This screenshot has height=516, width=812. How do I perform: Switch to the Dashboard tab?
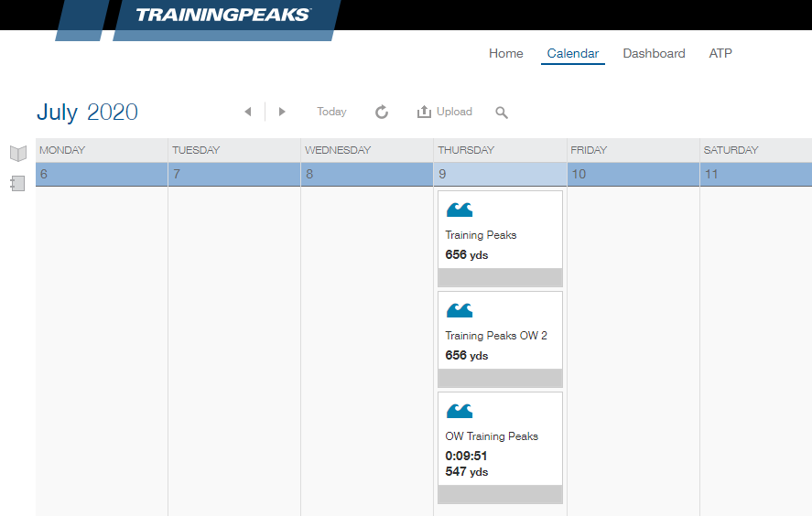pos(654,53)
